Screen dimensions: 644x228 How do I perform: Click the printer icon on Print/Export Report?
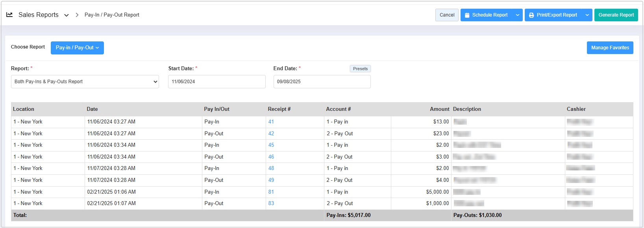(531, 15)
